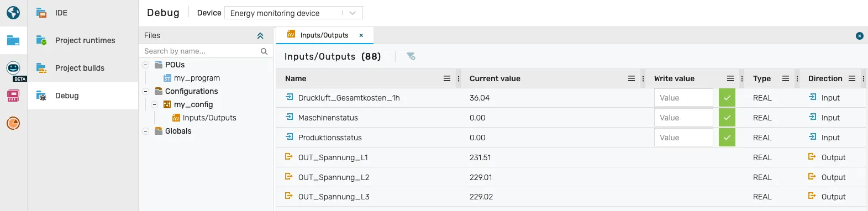Screen dimensions: 868x211
Task: Click the input icon beside Maschinenstatus
Action: [289, 117]
